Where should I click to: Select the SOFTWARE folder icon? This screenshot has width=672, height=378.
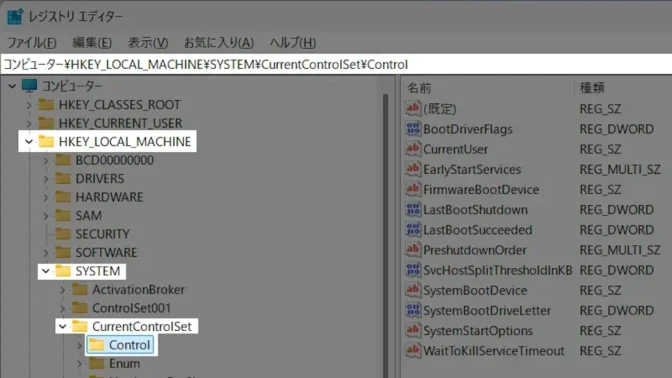click(63, 252)
